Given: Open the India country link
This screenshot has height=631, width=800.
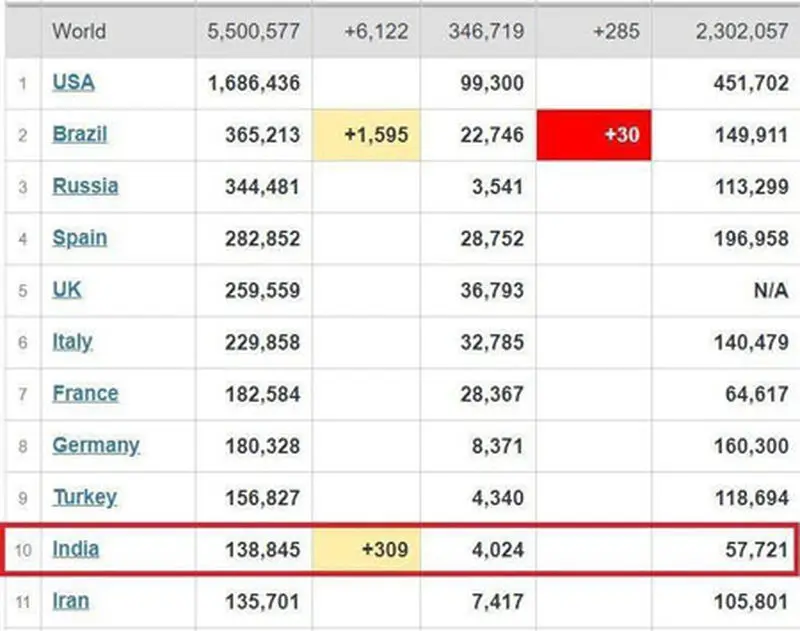Looking at the screenshot, I should [x=76, y=549].
